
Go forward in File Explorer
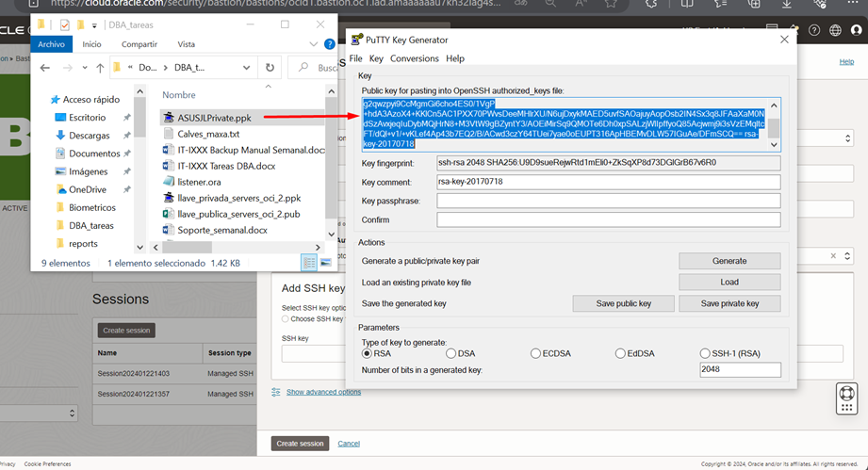[67, 68]
